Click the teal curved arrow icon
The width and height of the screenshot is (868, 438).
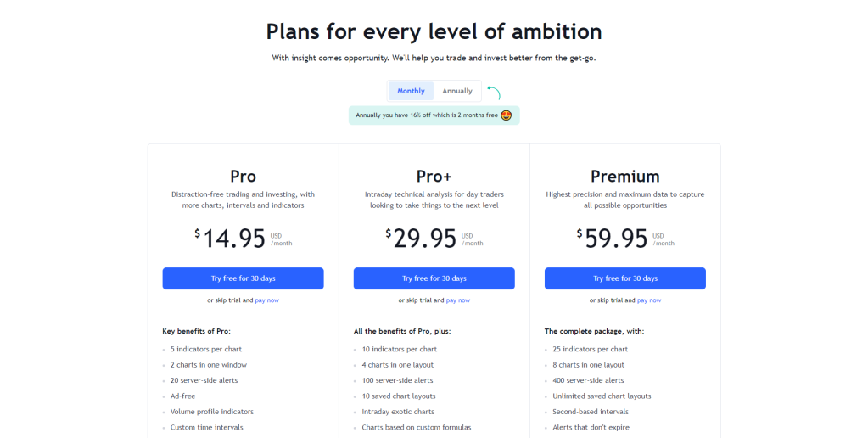pos(494,93)
